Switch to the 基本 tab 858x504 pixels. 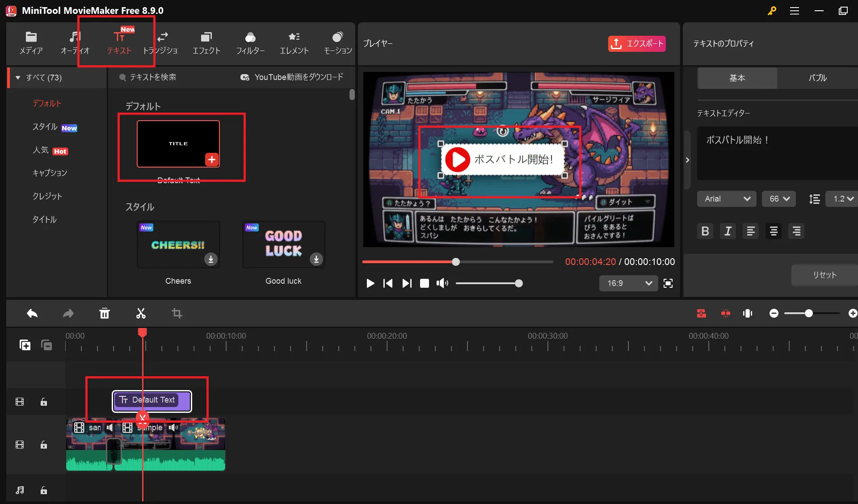tap(737, 78)
